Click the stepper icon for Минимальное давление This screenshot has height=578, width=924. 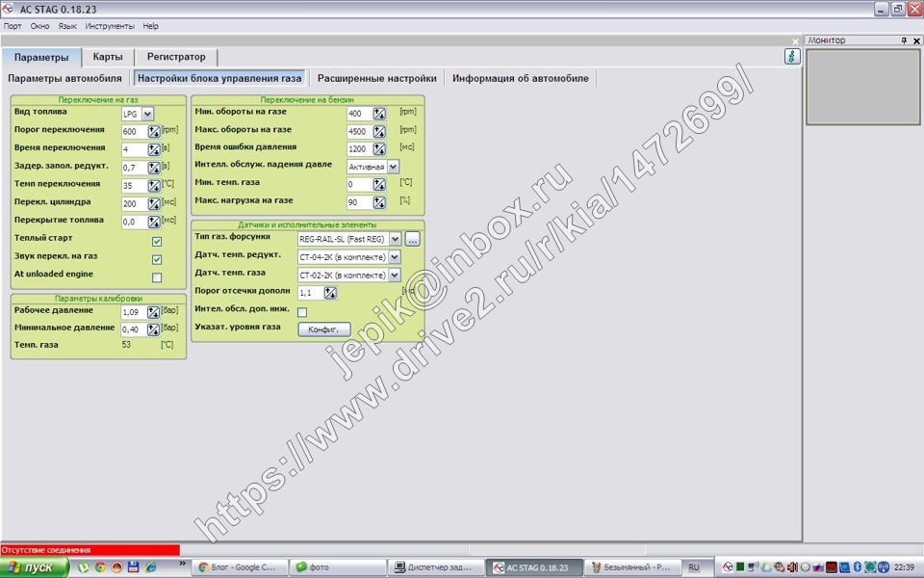[x=153, y=329]
